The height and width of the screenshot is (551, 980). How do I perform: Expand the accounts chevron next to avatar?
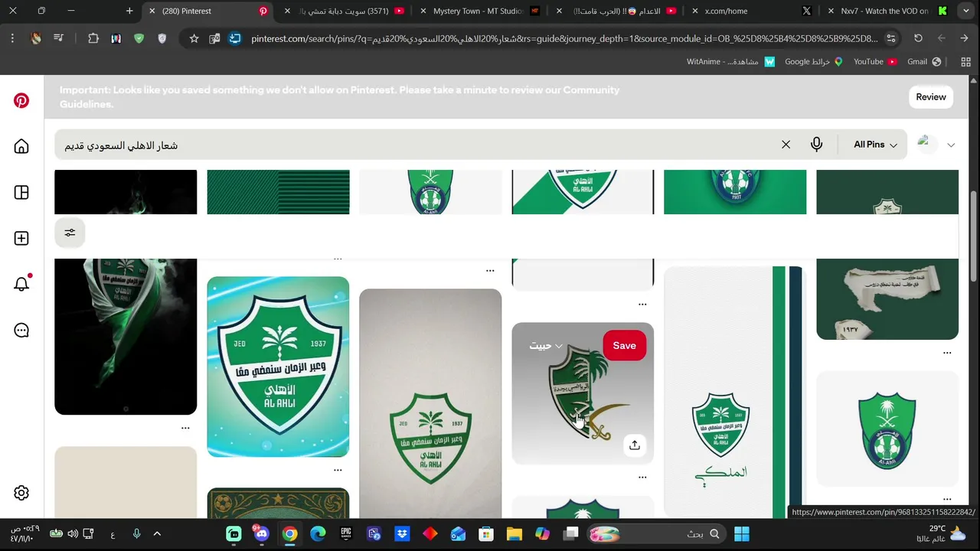(x=951, y=145)
